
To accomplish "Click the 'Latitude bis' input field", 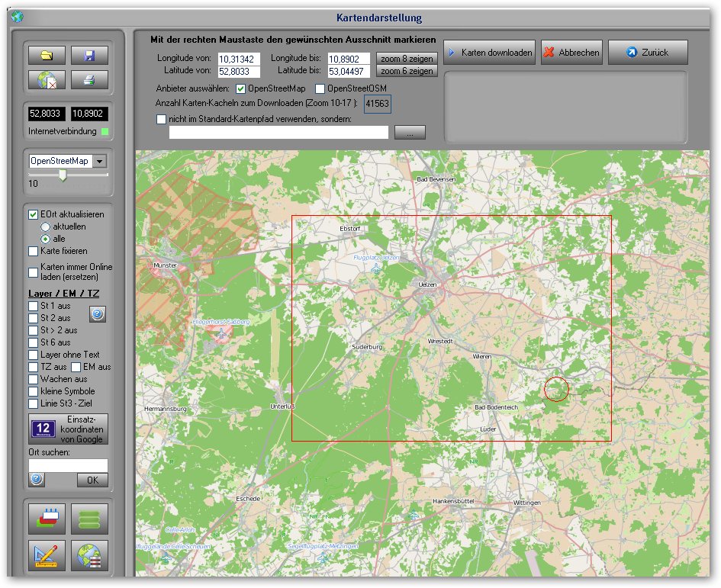I will (x=348, y=71).
